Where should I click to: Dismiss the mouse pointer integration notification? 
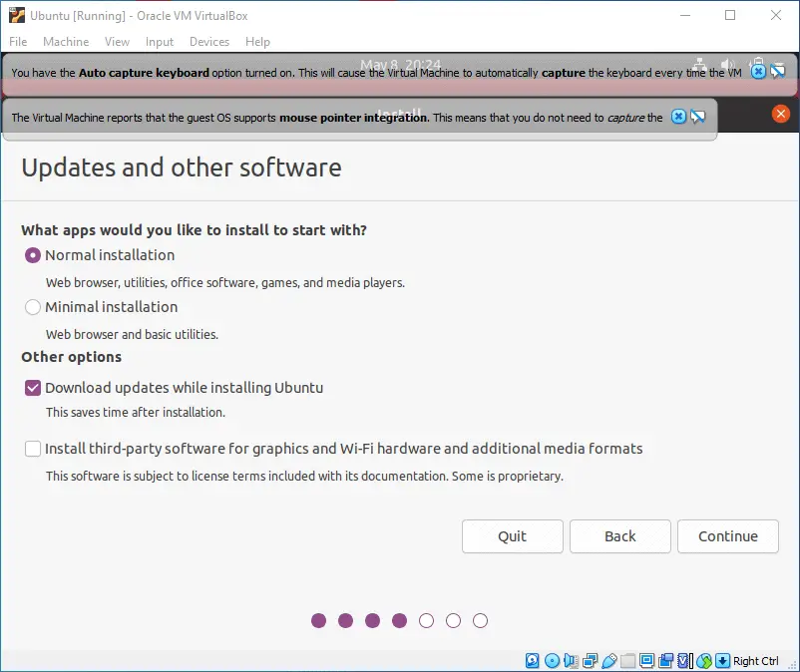click(678, 117)
